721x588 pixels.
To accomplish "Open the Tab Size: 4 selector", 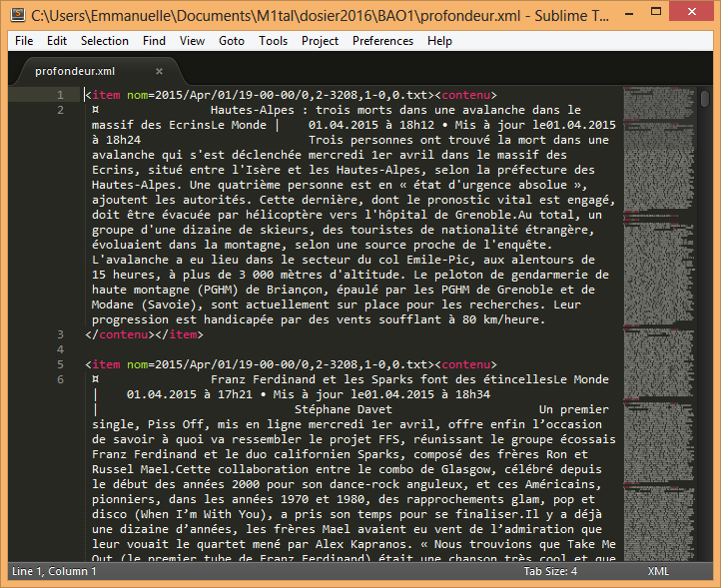I will 550,571.
